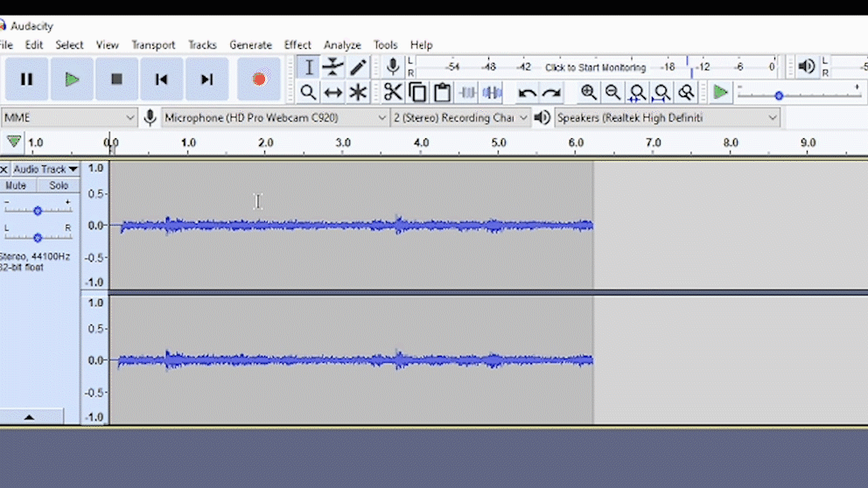Select the Zoom (magnifier) tool
Viewport: 868px width, 488px height.
(308, 92)
